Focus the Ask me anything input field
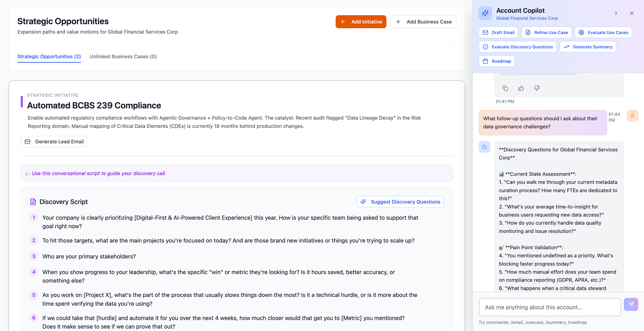 pyautogui.click(x=550, y=307)
